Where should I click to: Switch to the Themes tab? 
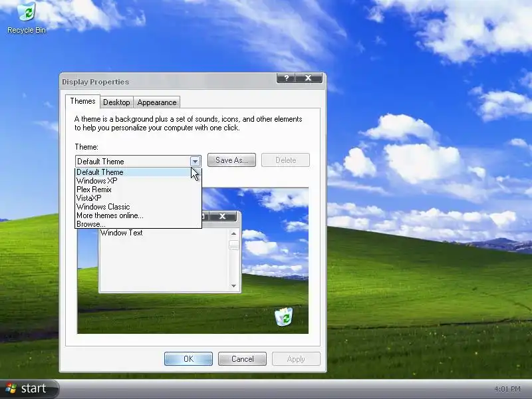click(82, 101)
